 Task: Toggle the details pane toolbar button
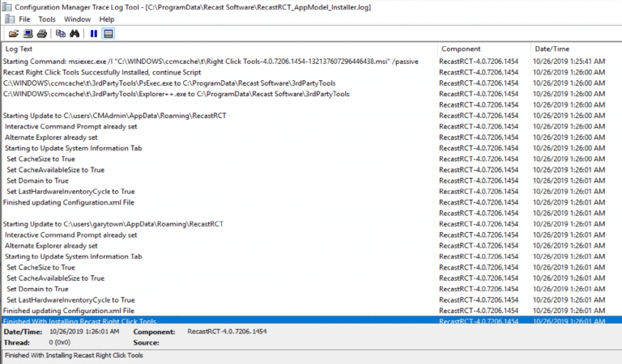point(109,33)
